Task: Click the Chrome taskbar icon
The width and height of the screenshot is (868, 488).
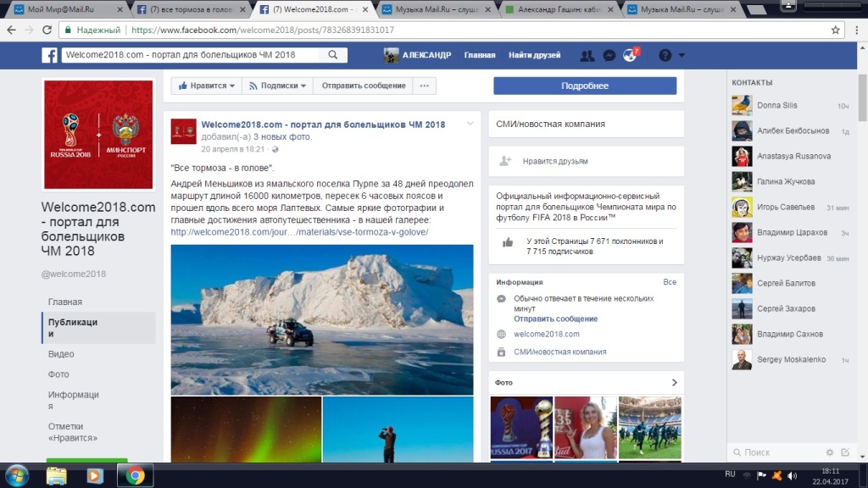Action: click(135, 475)
